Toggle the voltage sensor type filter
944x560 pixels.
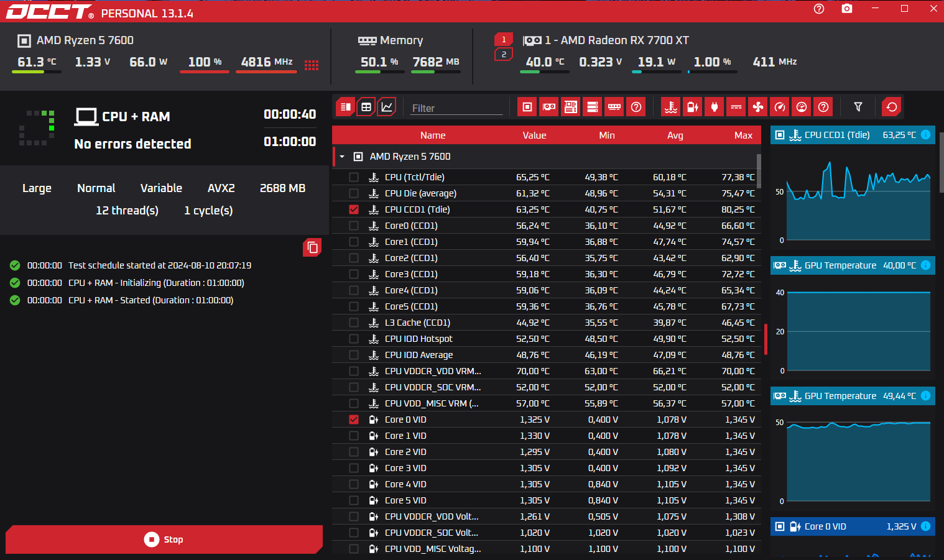(x=693, y=107)
